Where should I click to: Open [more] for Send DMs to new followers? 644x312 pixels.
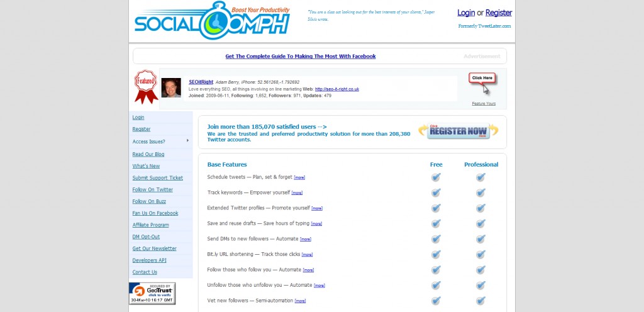click(x=306, y=239)
